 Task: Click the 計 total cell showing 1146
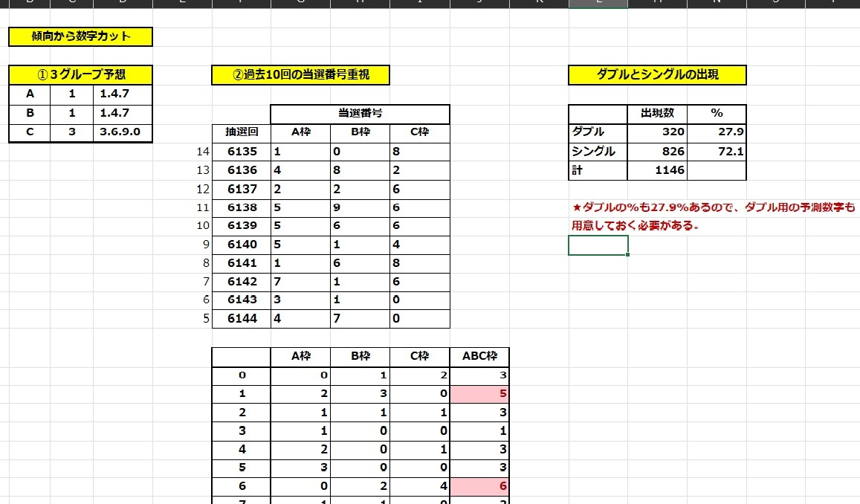[667, 169]
